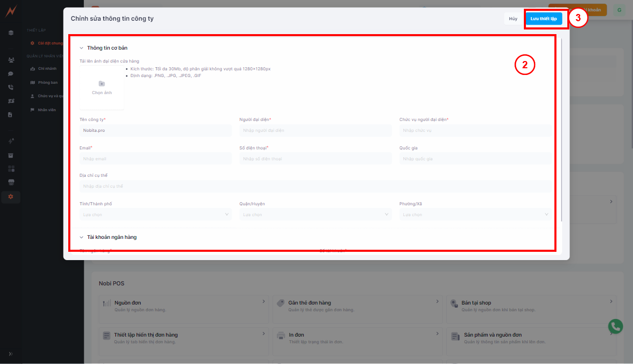Image resolution: width=633 pixels, height=364 pixels.
Task: Open the customers group icon in sidebar
Action: click(x=11, y=60)
